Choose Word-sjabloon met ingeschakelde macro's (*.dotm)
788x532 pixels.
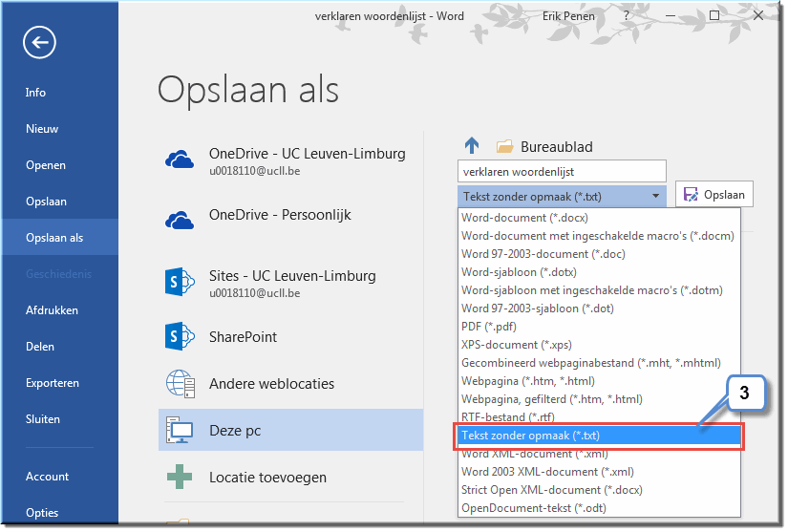click(599, 289)
